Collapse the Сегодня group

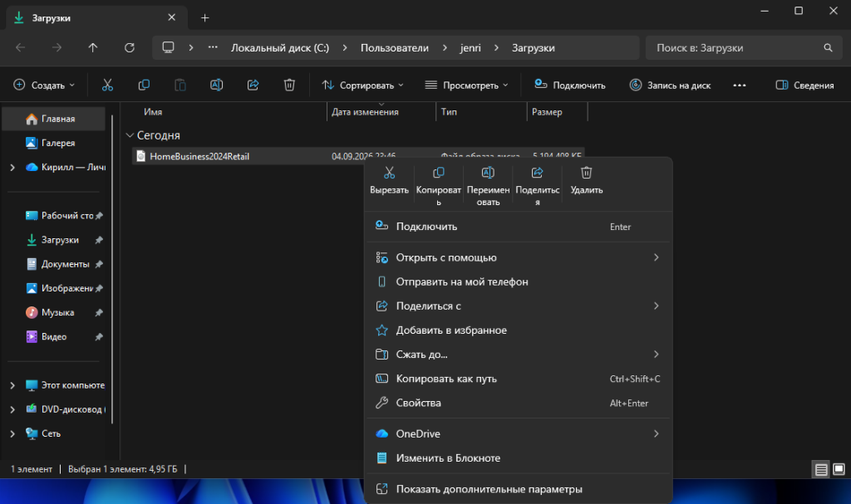130,135
